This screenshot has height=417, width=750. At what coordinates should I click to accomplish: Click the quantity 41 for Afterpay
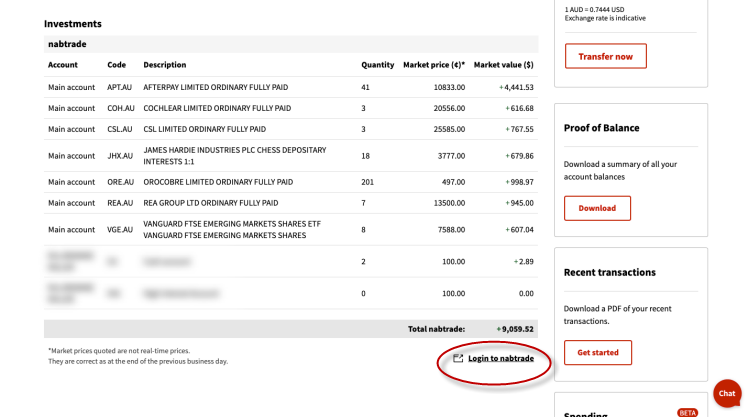pos(365,88)
